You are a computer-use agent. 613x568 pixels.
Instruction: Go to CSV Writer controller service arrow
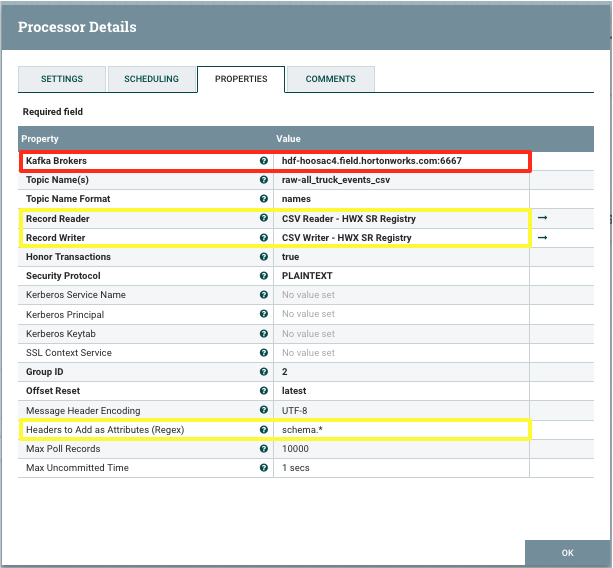coord(542,237)
